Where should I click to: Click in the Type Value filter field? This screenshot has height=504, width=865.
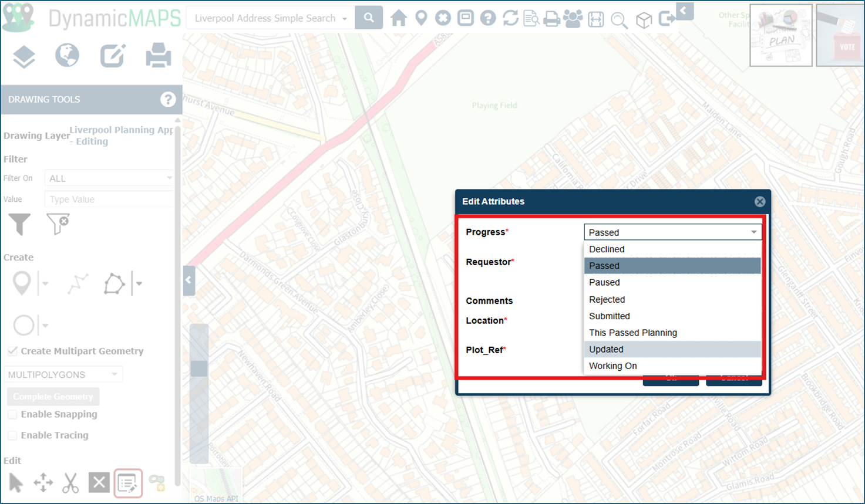109,199
